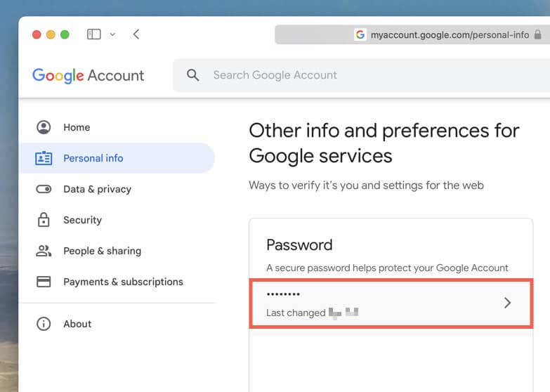Screen dimensions: 550x392
Task: Click the Security padlock icon
Action: coord(44,220)
